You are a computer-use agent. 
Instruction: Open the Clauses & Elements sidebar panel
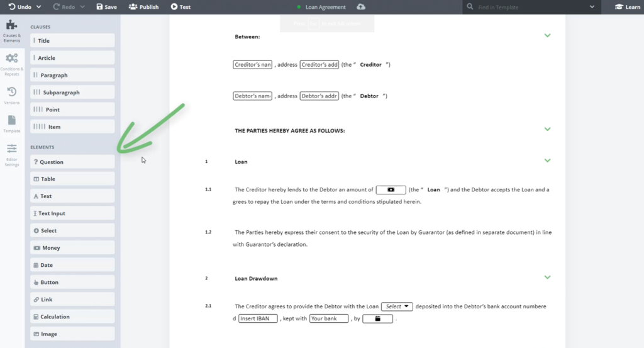[x=12, y=30]
